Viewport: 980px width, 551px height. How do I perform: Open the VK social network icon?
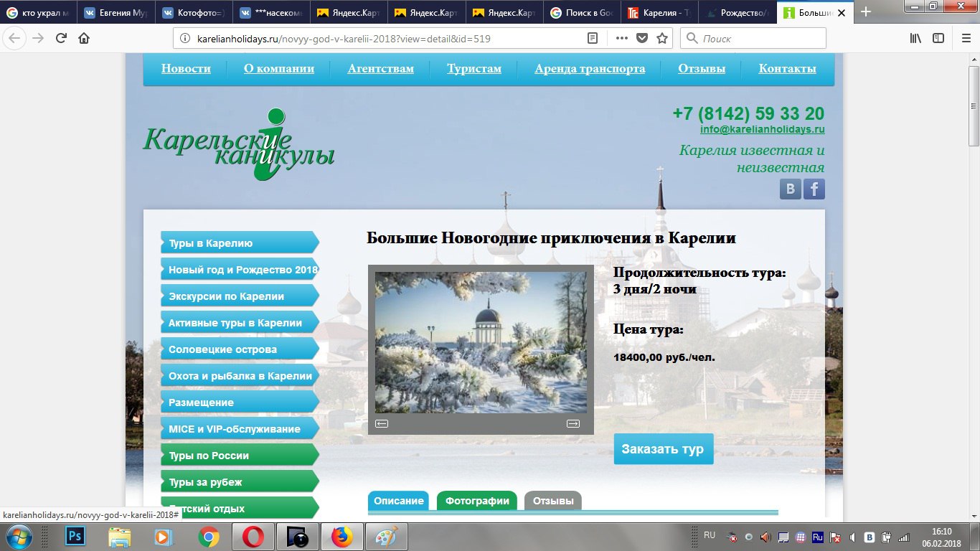click(x=791, y=189)
